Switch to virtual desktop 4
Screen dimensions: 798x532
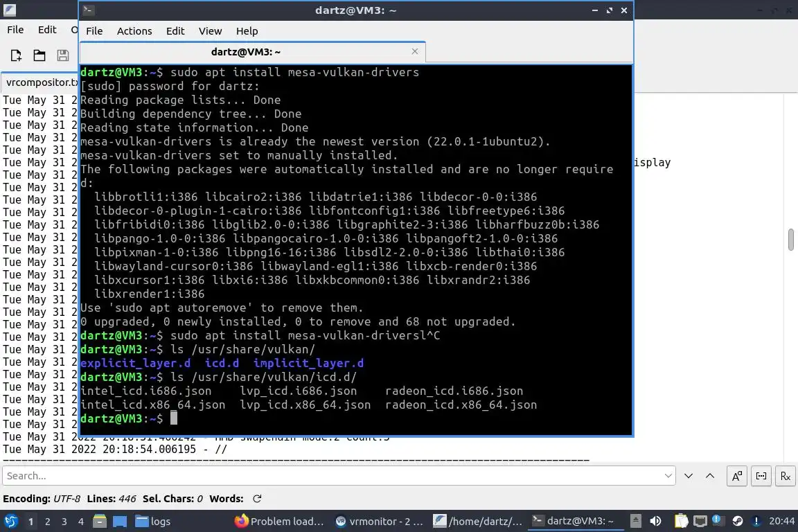click(x=81, y=522)
